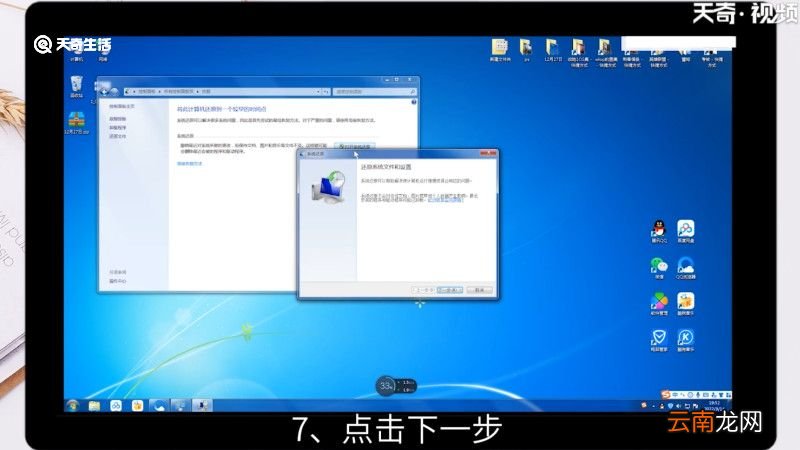This screenshot has height=450, width=800.
Task: Select the Tencent QQ penguin desktop icon
Action: click(659, 232)
